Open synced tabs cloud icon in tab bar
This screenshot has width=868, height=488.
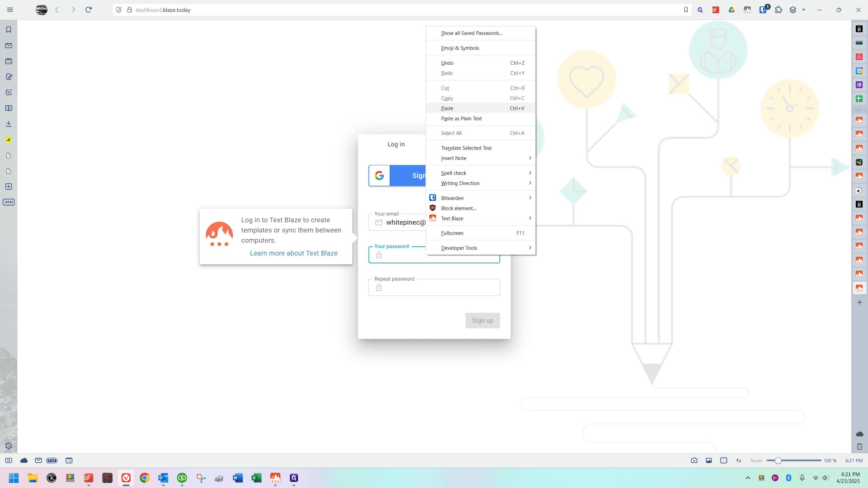tap(860, 434)
